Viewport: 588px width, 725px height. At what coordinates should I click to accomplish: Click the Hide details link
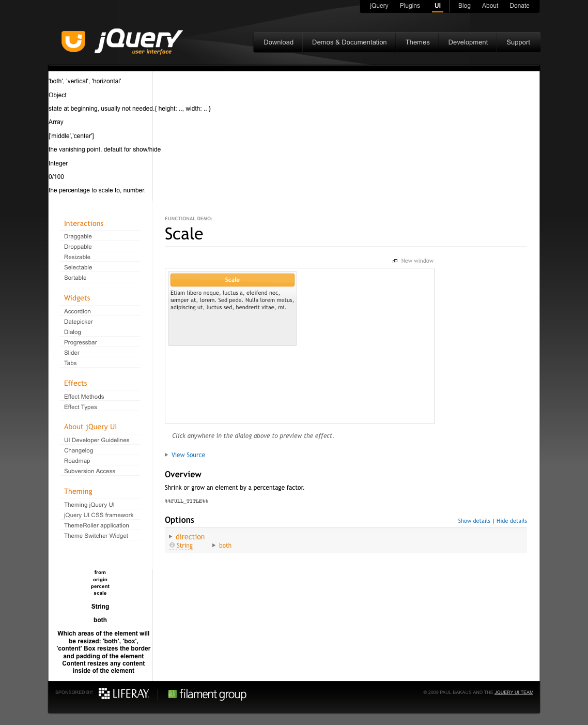point(512,521)
